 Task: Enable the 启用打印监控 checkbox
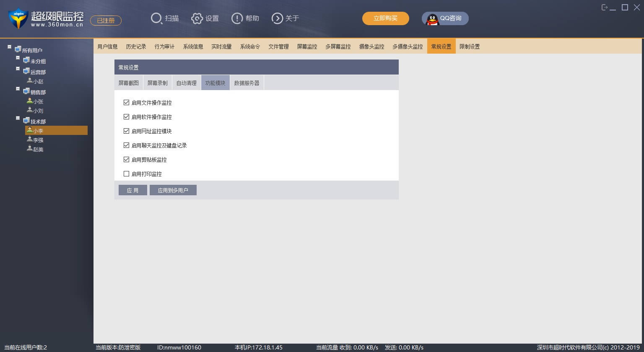[x=126, y=174]
